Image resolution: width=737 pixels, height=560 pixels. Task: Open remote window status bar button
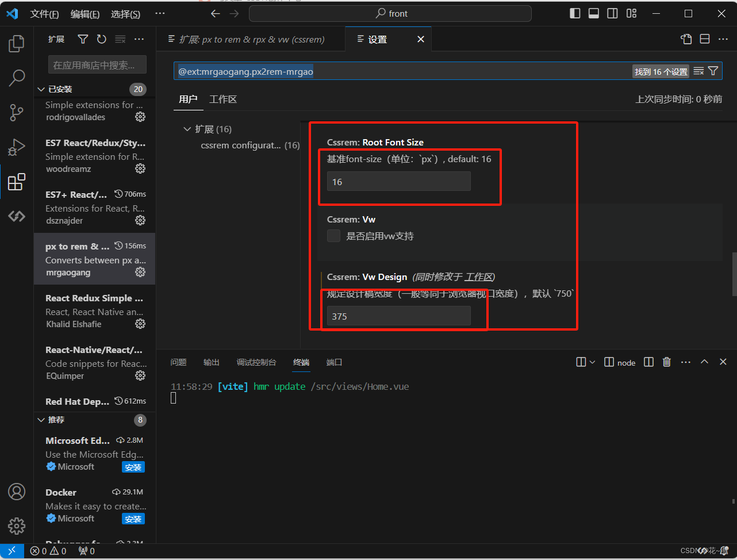[x=12, y=551]
